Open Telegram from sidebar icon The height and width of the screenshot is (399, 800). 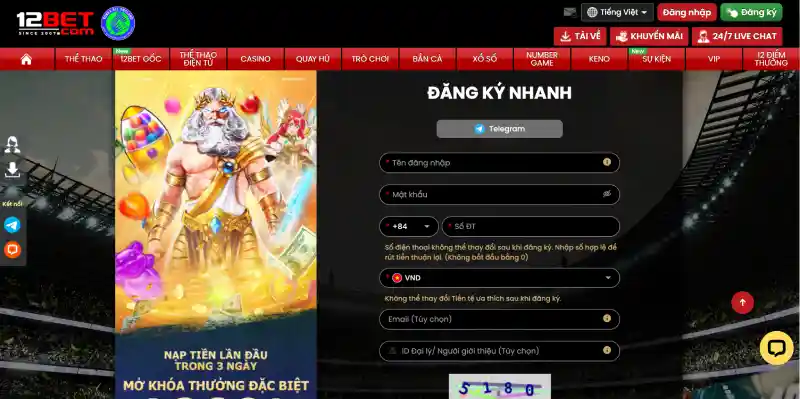pyautogui.click(x=12, y=225)
